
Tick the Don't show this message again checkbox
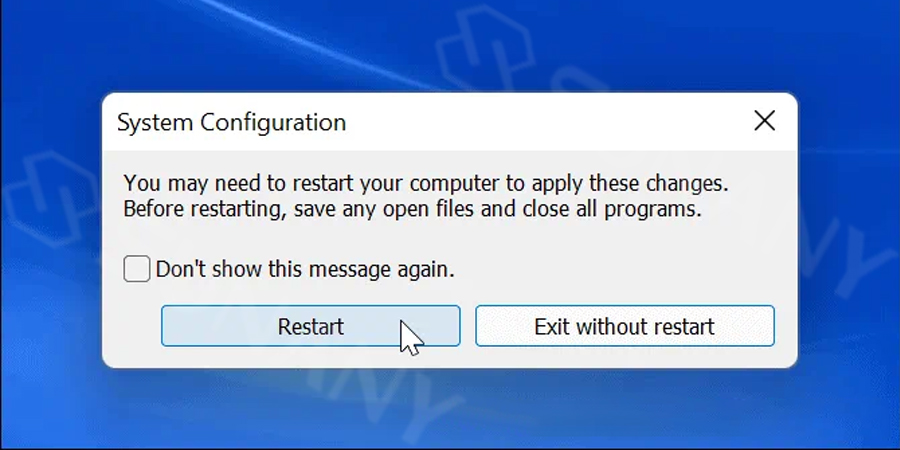137,269
